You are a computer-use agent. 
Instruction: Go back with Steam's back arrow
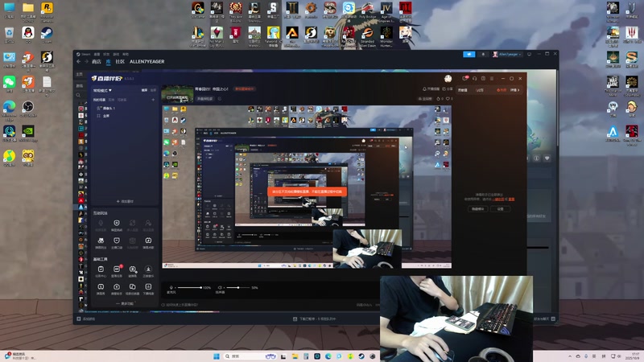78,62
